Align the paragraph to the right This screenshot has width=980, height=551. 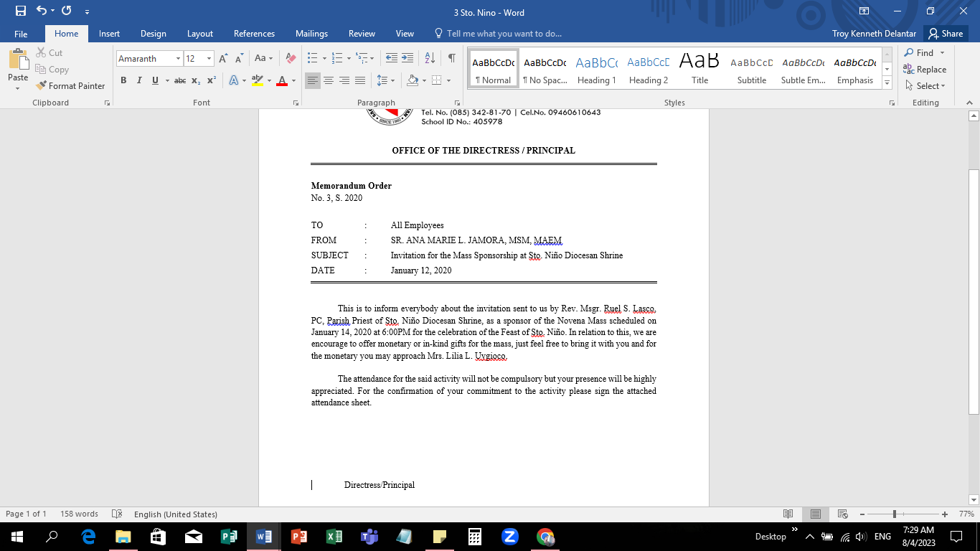click(x=344, y=80)
